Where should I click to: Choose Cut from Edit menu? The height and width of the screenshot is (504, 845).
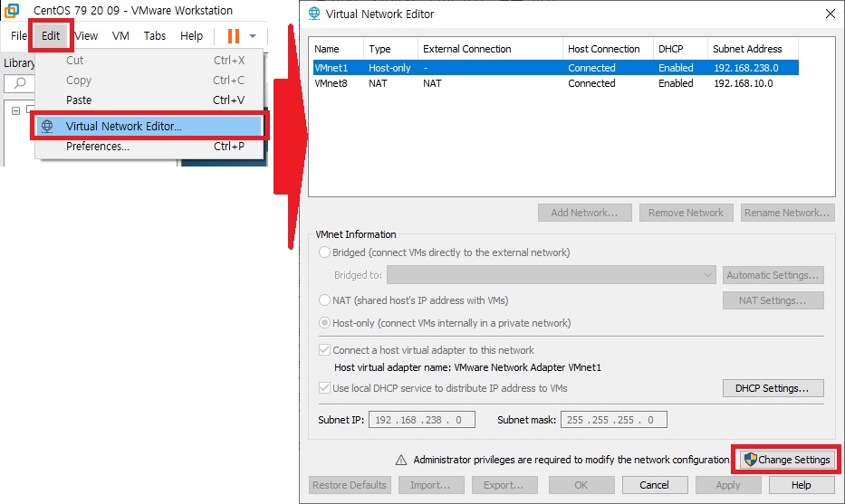tap(149, 61)
